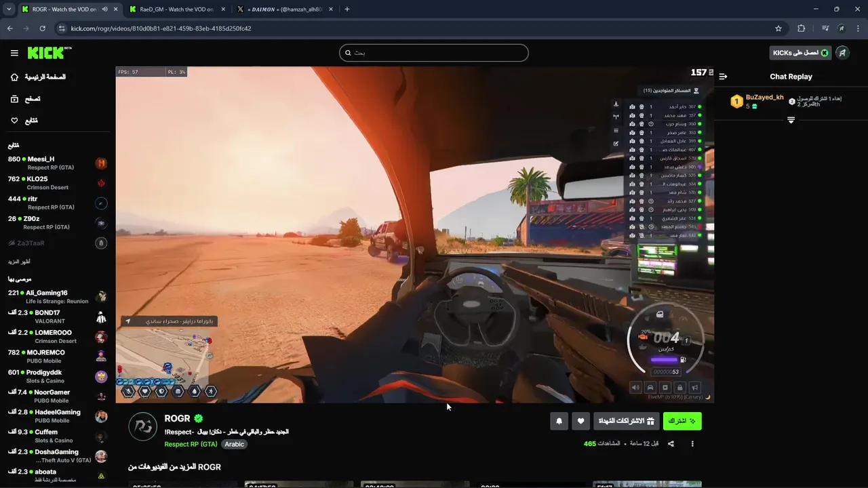
Task: Click KLO25 channel avatar
Action: [101, 183]
